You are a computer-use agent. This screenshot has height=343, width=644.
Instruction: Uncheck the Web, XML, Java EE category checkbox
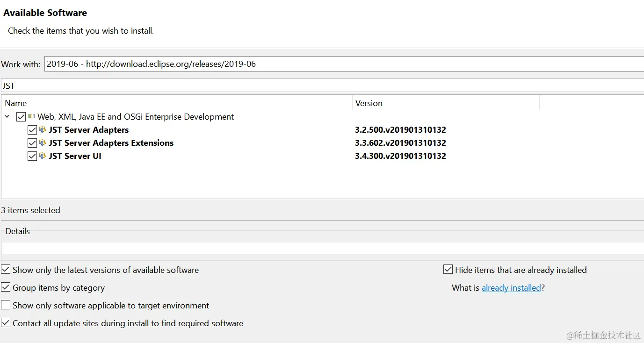coord(21,117)
